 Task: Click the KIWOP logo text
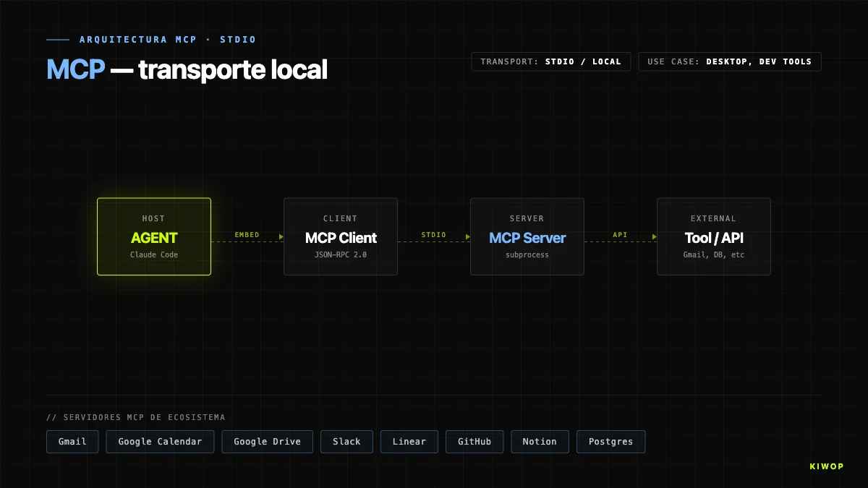[826, 466]
